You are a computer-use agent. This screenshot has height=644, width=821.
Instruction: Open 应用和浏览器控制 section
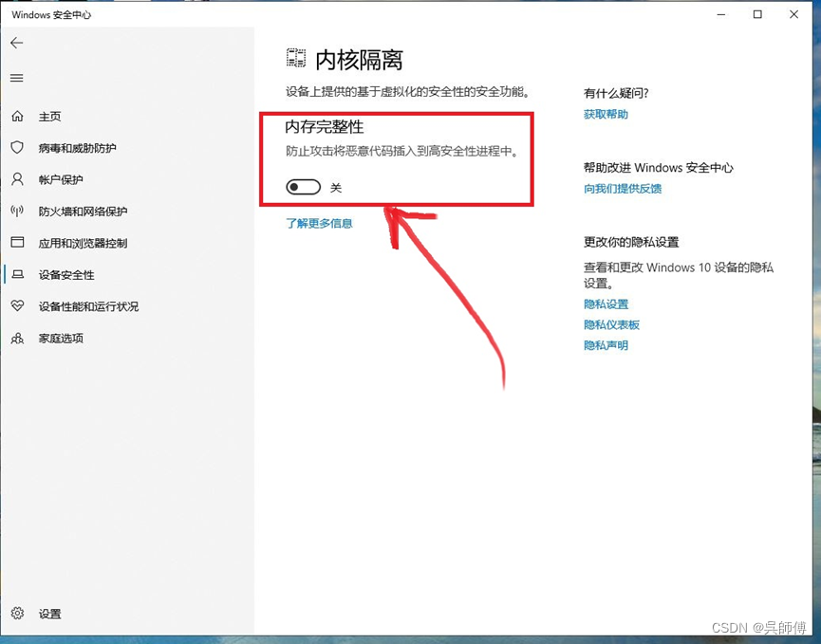(x=83, y=243)
